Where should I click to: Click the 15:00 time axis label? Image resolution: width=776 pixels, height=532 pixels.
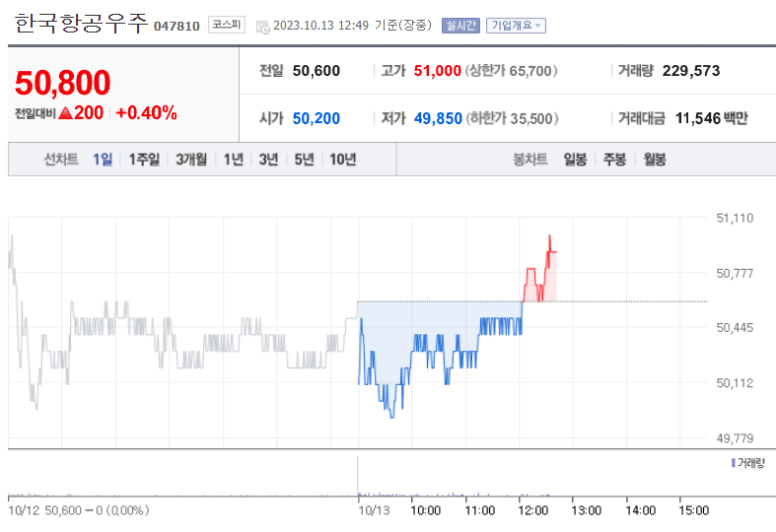coord(694,510)
